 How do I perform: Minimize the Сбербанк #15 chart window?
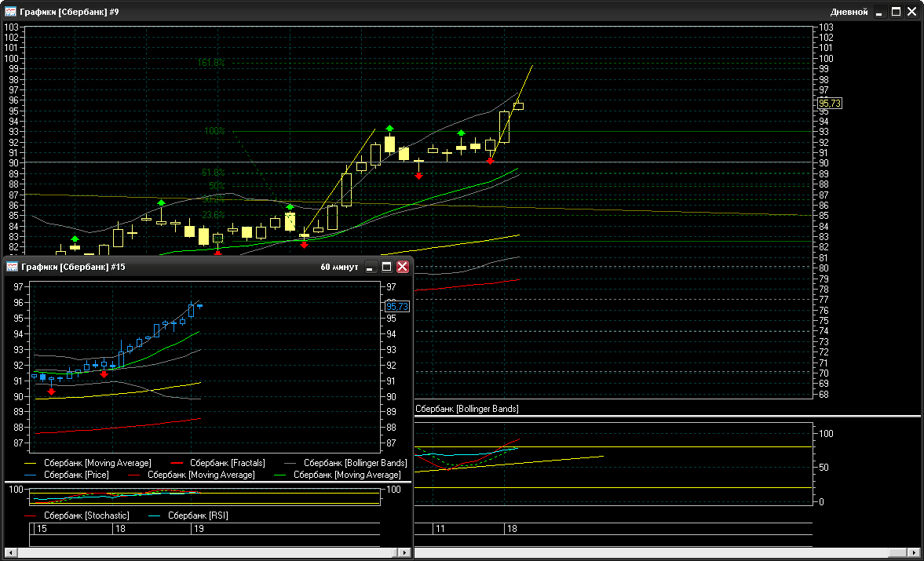[x=370, y=267]
